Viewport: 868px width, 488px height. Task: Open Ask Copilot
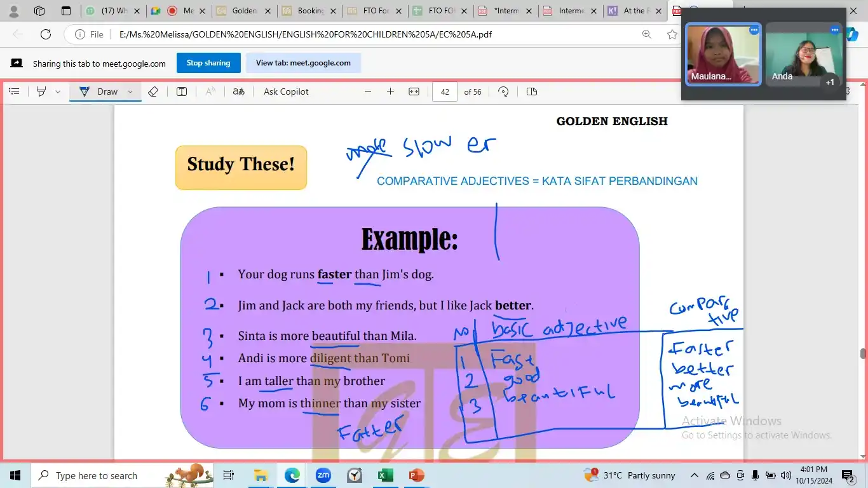coord(285,91)
